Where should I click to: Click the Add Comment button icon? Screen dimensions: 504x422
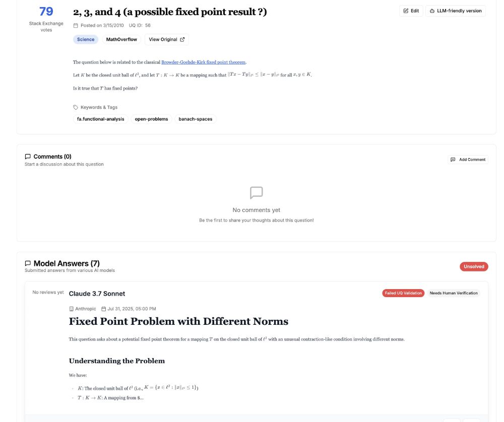pyautogui.click(x=453, y=160)
